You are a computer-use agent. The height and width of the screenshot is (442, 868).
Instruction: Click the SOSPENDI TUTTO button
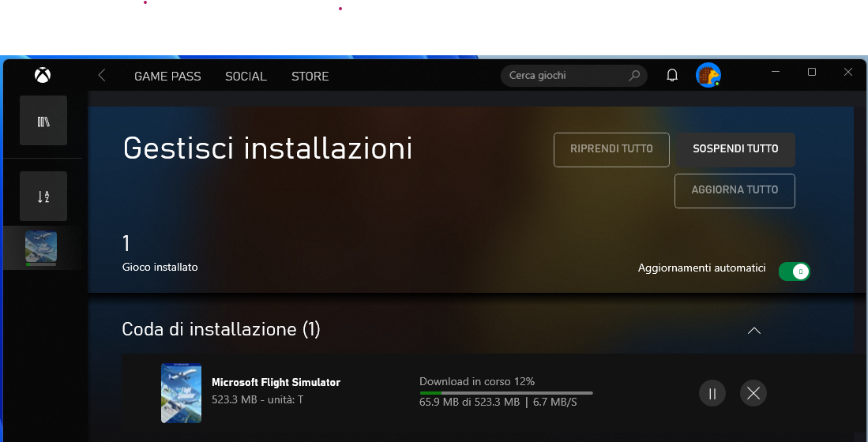[735, 149]
